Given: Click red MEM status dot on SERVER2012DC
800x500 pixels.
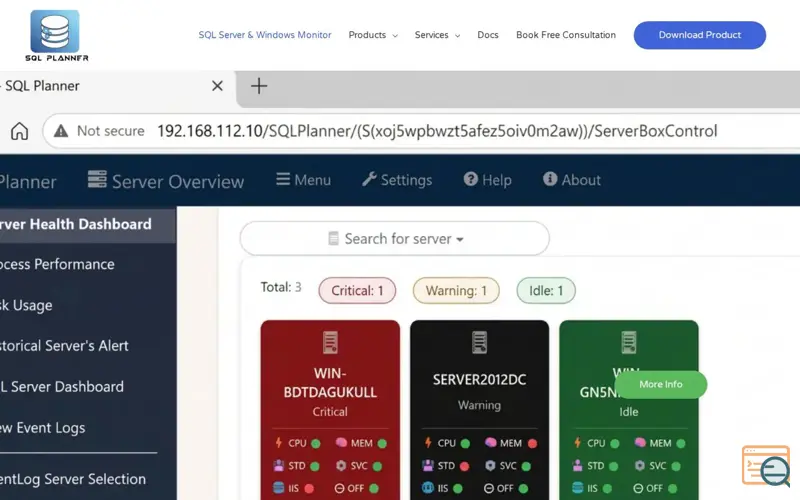Looking at the screenshot, I should click(x=532, y=443).
